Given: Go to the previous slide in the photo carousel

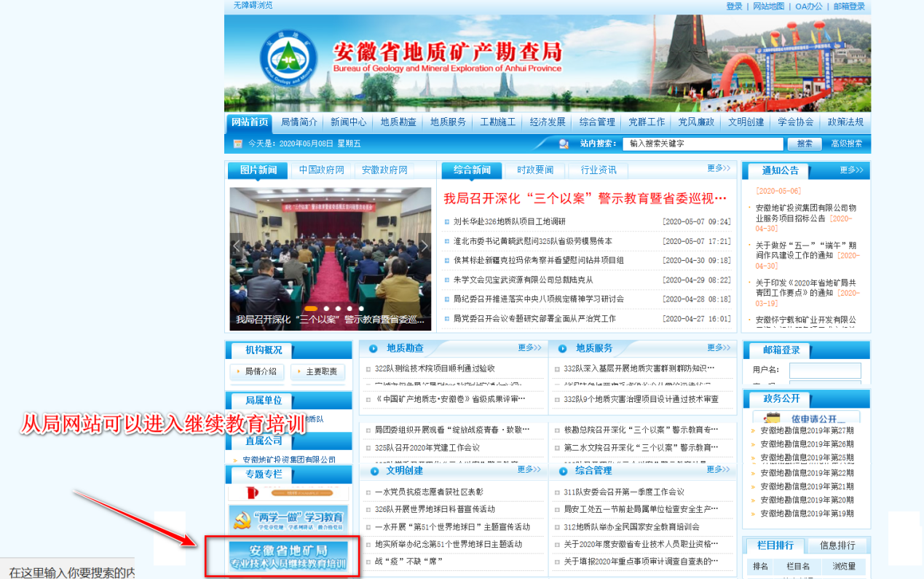Looking at the screenshot, I should pos(236,246).
